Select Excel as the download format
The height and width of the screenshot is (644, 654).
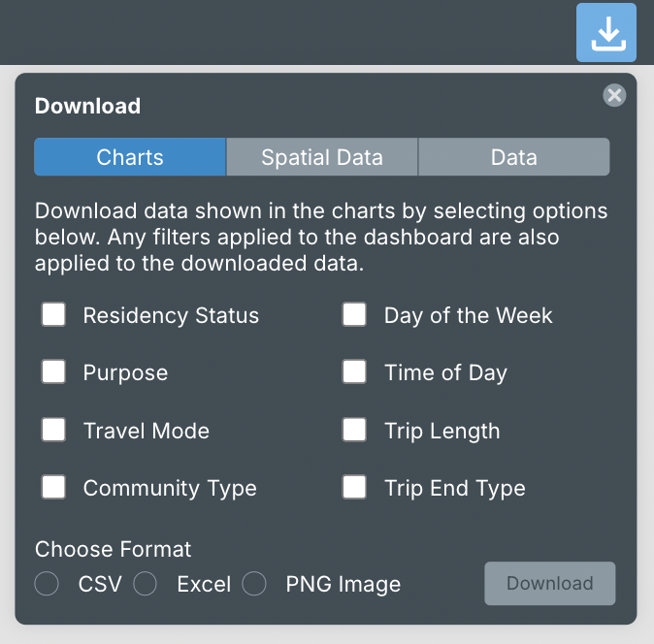pyautogui.click(x=146, y=584)
